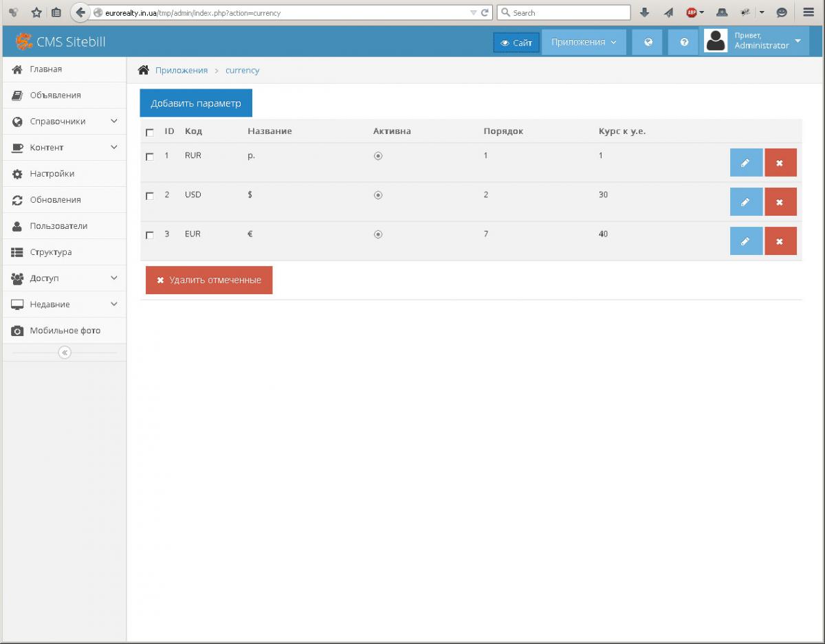
Task: Go back with the browser back arrow
Action: [x=80, y=12]
